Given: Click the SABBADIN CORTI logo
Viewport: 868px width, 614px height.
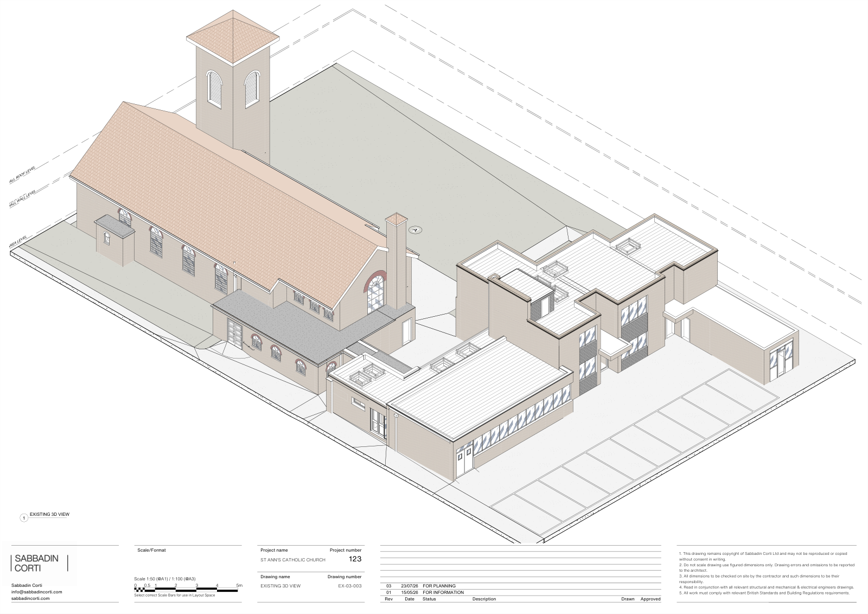Looking at the screenshot, I should 39,563.
